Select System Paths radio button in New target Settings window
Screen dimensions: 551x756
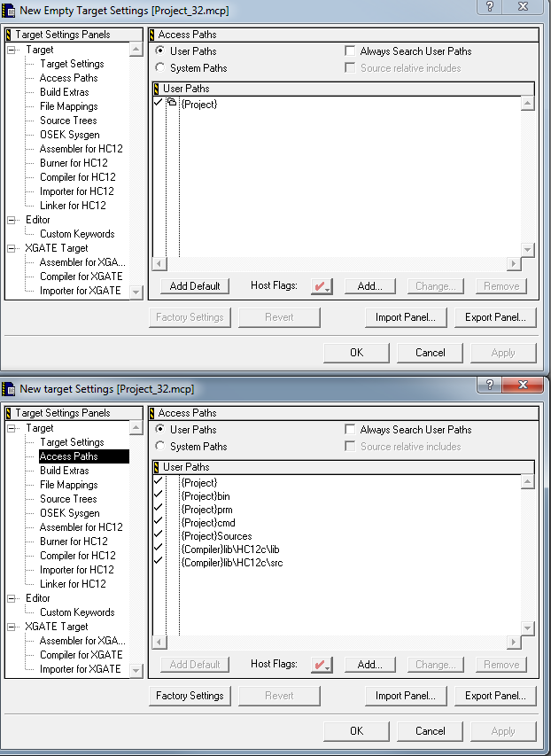160,446
